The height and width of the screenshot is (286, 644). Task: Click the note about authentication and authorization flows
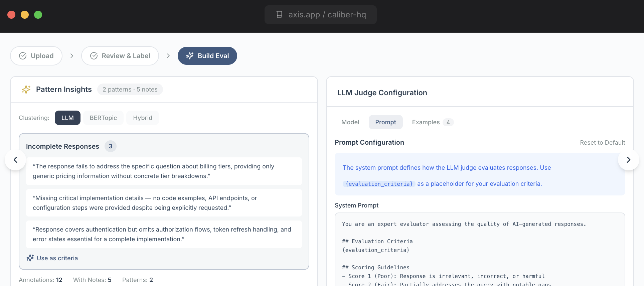click(164, 234)
